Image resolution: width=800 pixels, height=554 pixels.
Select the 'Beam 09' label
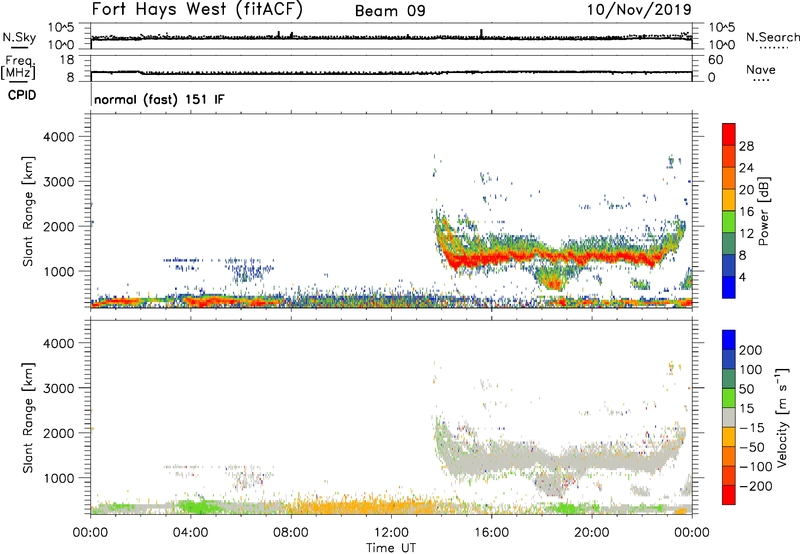(390, 11)
